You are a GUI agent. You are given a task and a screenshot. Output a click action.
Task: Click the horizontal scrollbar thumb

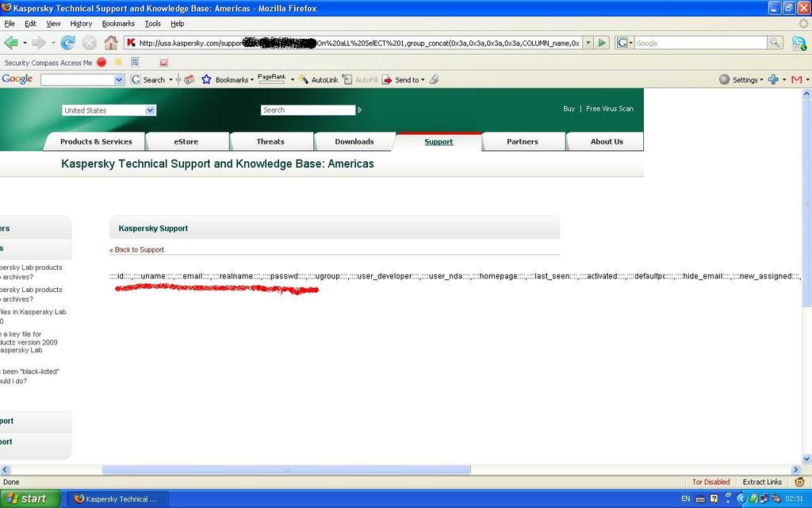(x=285, y=470)
